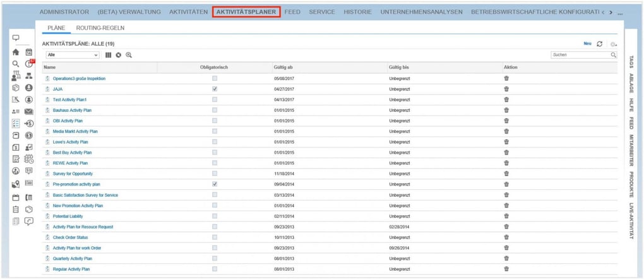Click trash icon for REWE Activity Plan
Viewport: 644px width, 279px height.
click(x=506, y=163)
